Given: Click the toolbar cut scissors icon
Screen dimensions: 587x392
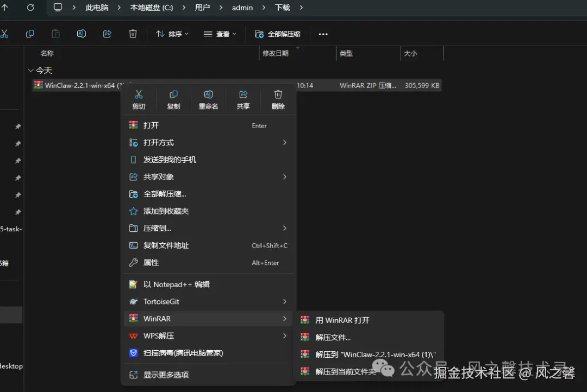Looking at the screenshot, I should (4, 34).
